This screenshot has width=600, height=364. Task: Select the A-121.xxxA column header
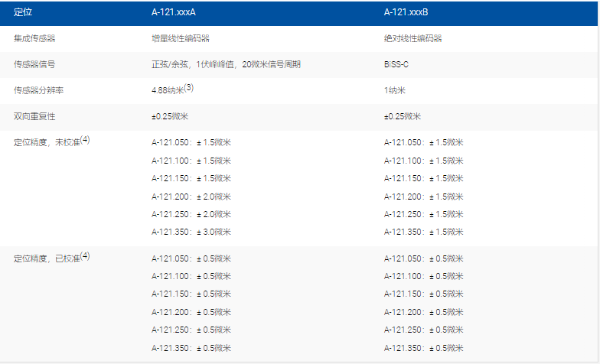[x=174, y=13]
